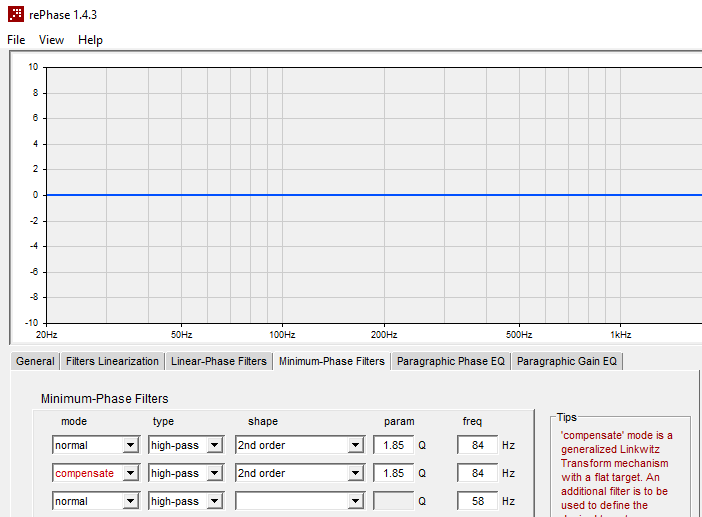Open the Help menu

click(90, 40)
